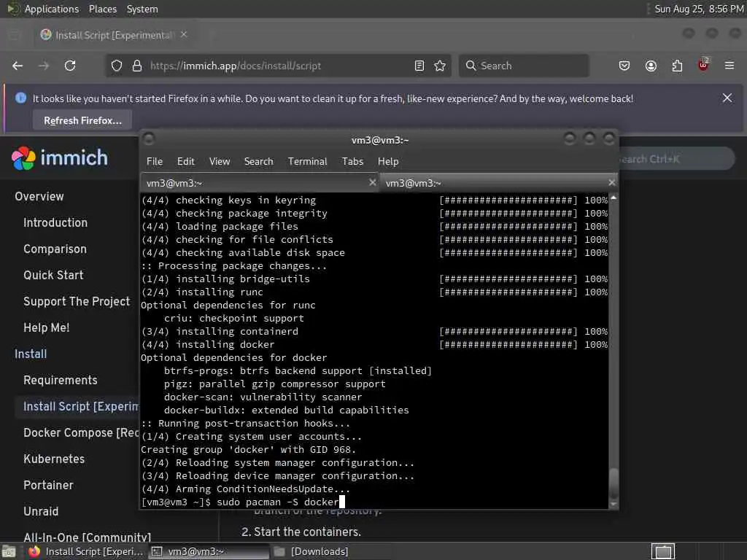Viewport: 747px width, 560px height.
Task: Open the terminal Edit menu
Action: 186,161
